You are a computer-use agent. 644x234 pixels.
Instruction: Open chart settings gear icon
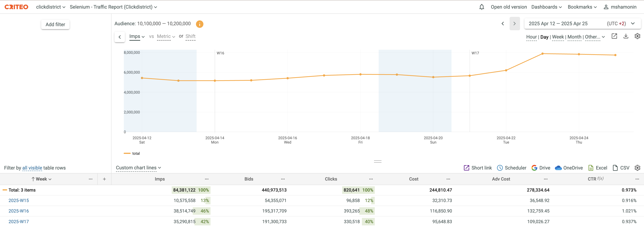tap(637, 36)
